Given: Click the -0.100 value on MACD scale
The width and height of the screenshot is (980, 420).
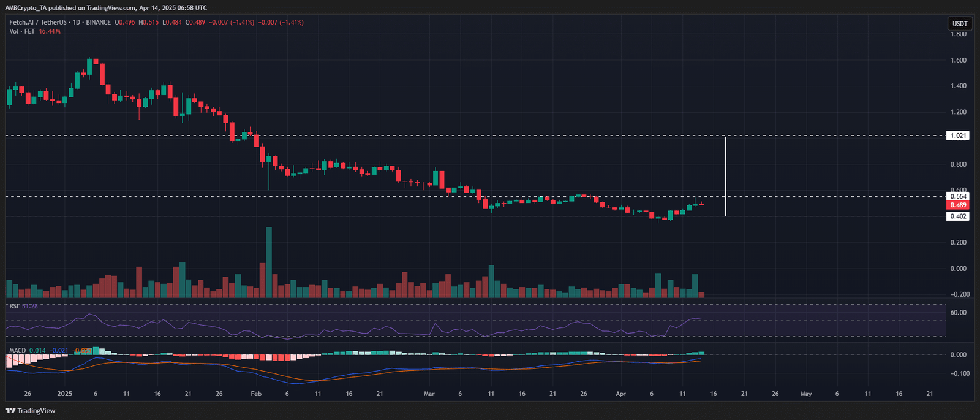Looking at the screenshot, I should [959, 373].
